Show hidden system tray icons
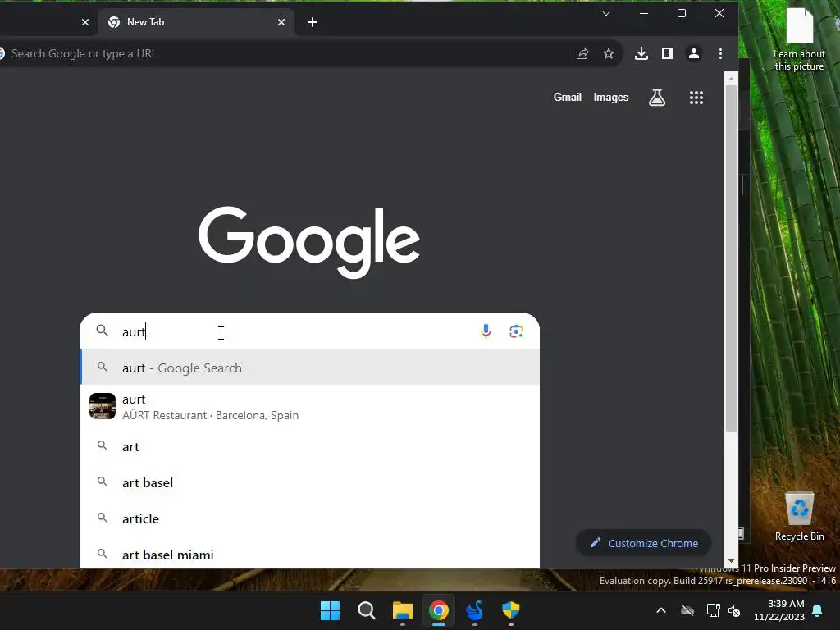840x630 pixels. pos(661,610)
